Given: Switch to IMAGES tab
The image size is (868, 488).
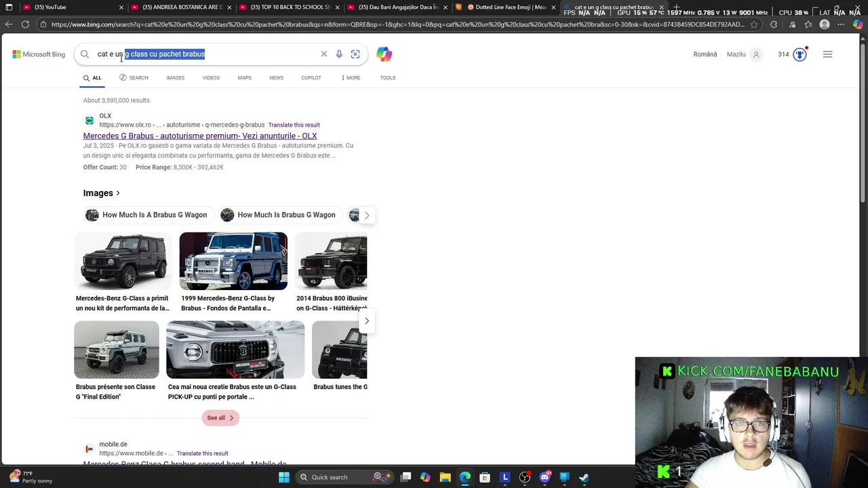Looking at the screenshot, I should pos(175,78).
